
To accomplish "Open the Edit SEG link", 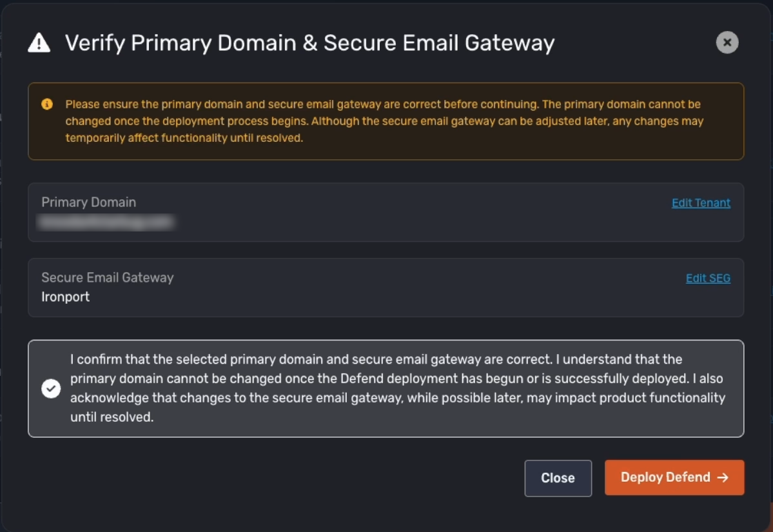I will [x=708, y=278].
